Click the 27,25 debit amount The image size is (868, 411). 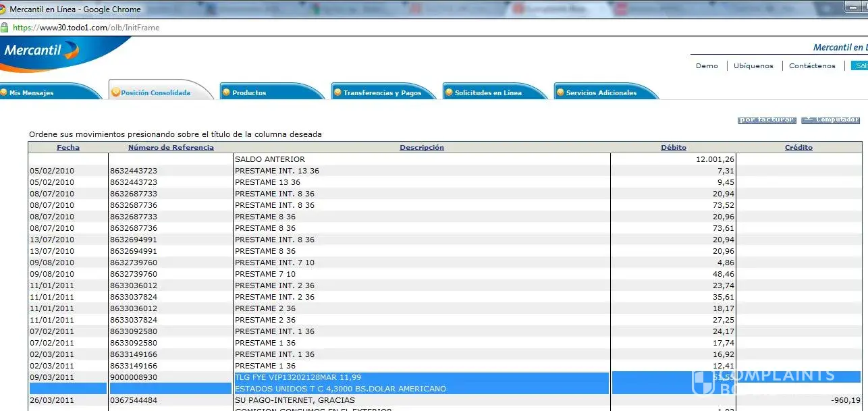[x=723, y=320]
